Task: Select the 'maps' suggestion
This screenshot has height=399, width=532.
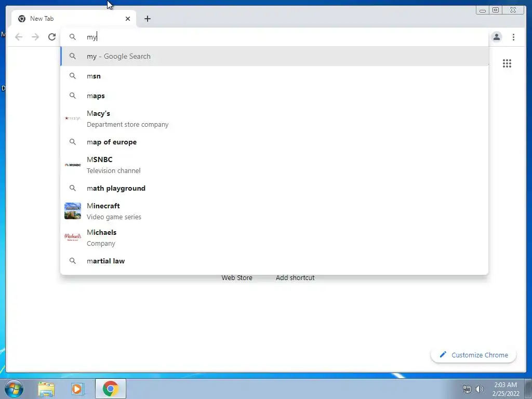Action: [274, 96]
